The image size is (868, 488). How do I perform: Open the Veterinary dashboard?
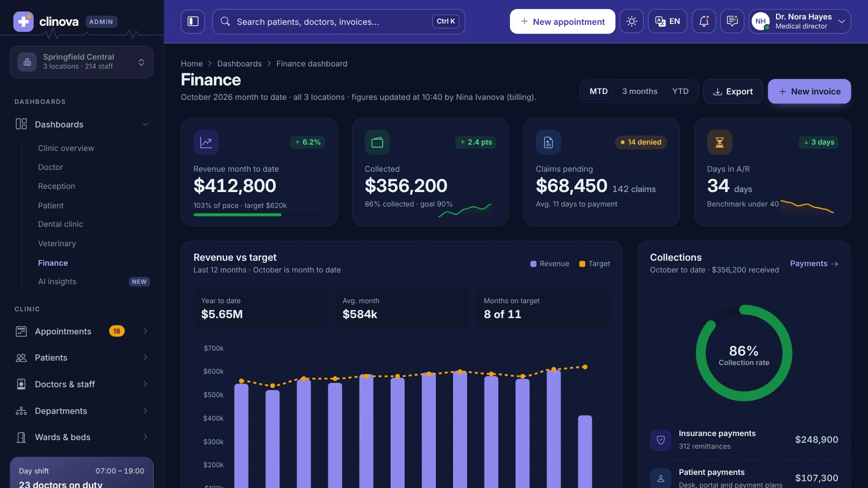[57, 244]
